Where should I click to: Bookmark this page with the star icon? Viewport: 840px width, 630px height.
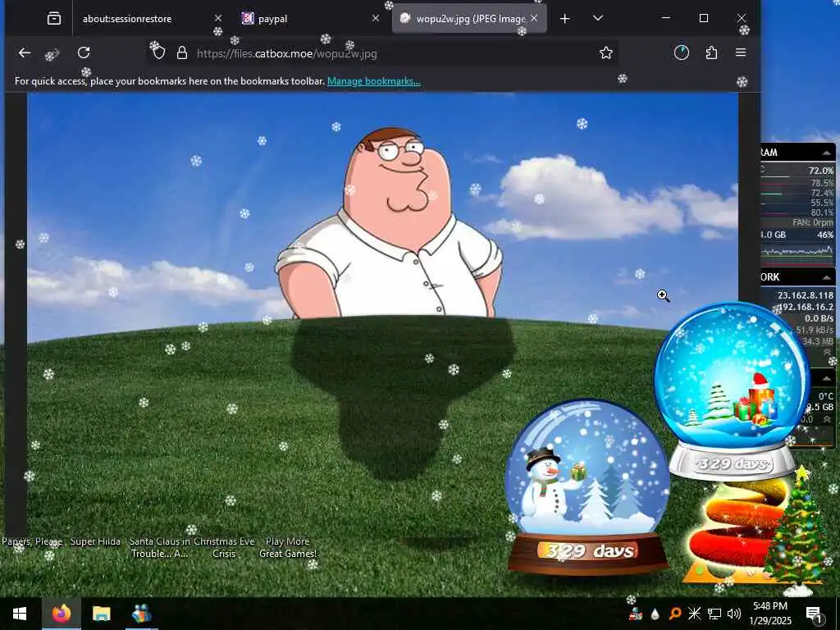[606, 53]
